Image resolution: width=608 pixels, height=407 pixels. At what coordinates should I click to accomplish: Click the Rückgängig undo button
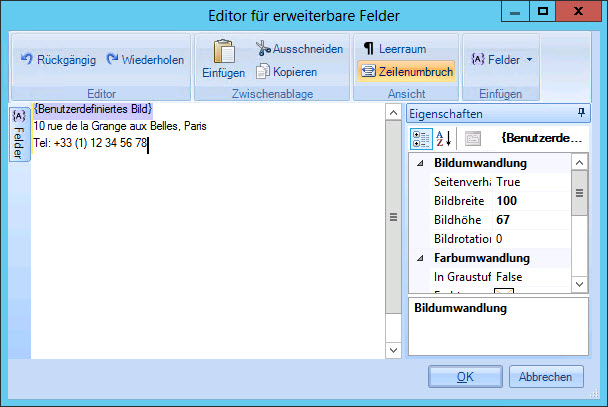pyautogui.click(x=57, y=59)
